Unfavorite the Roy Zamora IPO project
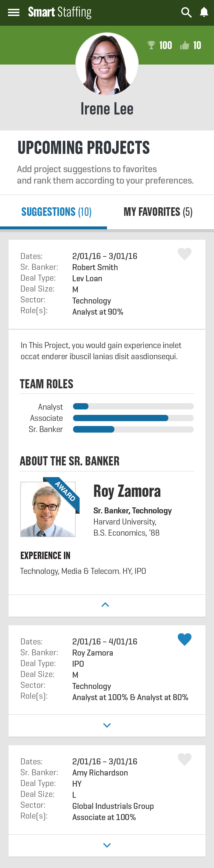Screen dimensions: 214x868 [184, 639]
